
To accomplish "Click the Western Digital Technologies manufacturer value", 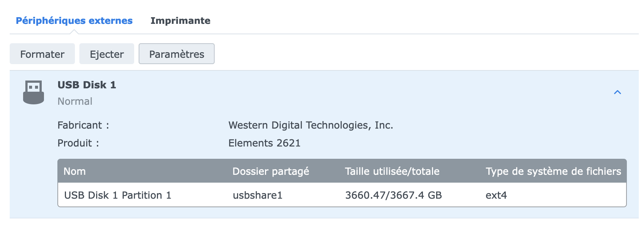I will 310,125.
